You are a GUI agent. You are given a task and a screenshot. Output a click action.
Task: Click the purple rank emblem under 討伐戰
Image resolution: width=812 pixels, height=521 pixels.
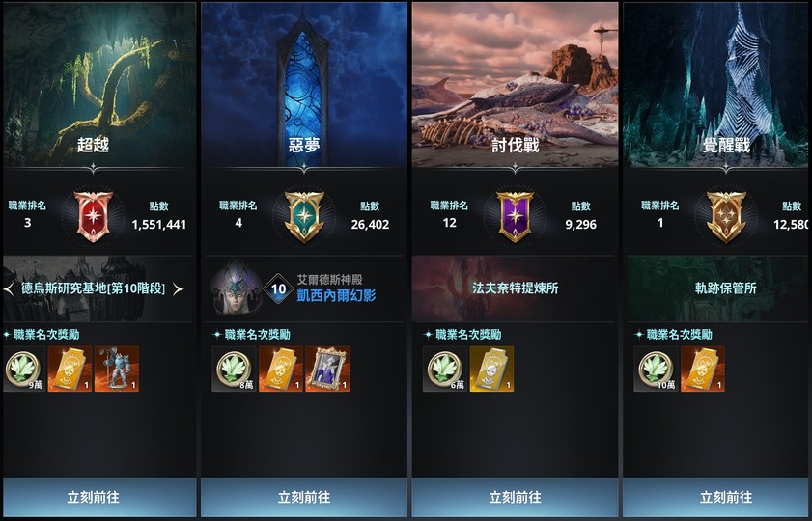516,216
